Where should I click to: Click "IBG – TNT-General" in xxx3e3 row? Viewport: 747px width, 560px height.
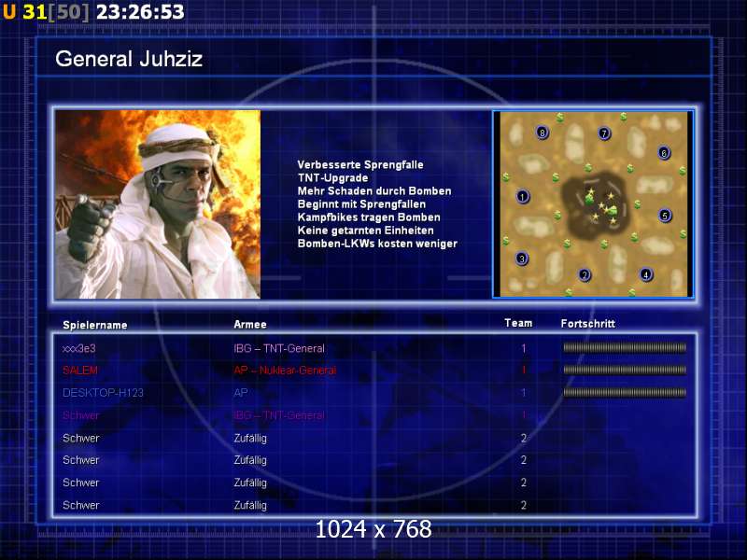coord(278,348)
